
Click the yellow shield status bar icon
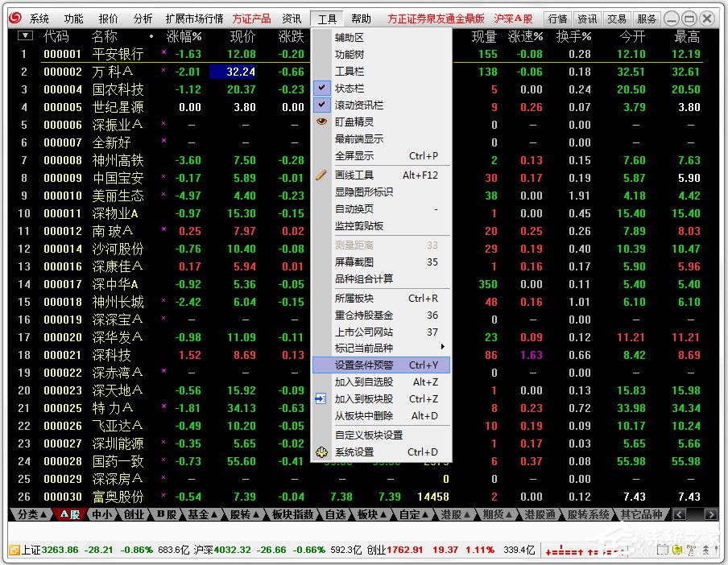coord(677,551)
